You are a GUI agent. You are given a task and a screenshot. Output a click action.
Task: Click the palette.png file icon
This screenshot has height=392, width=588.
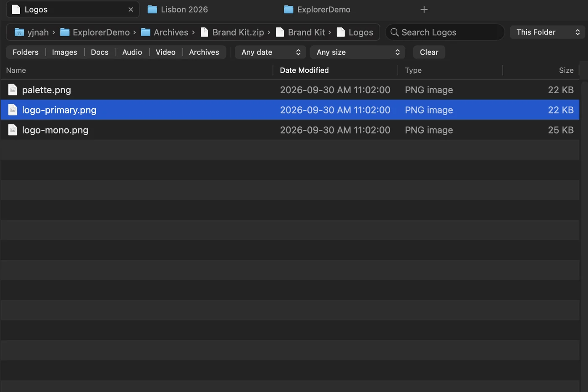[x=13, y=90]
